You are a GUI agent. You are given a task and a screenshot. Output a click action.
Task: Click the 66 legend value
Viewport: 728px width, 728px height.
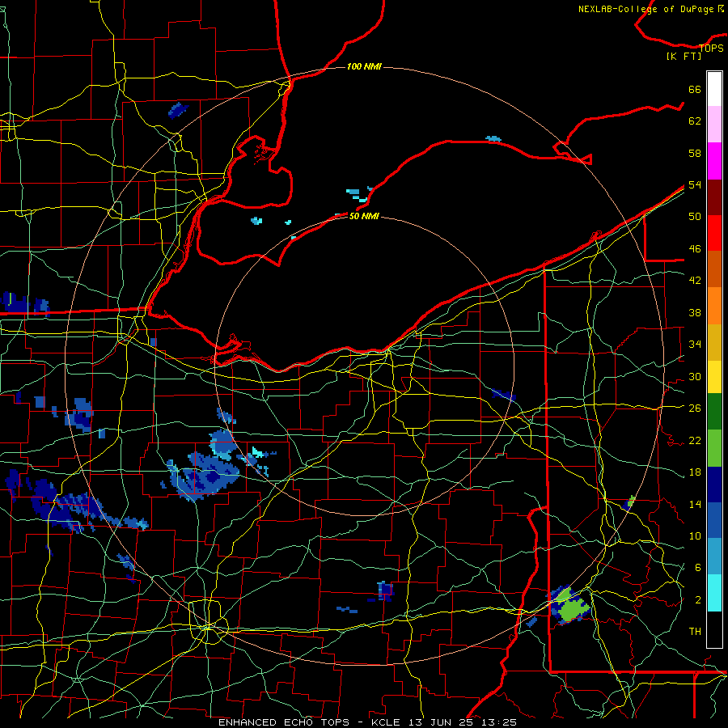pyautogui.click(x=695, y=89)
